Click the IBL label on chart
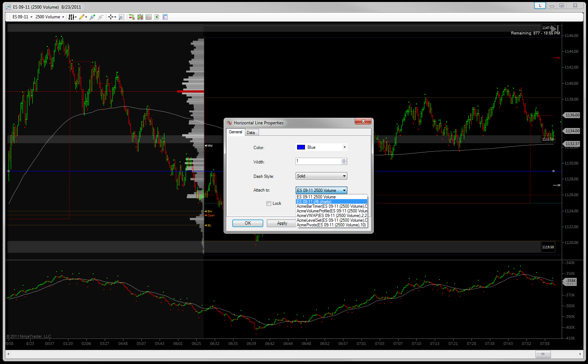Screen dimensions: 588x364 click(209, 225)
